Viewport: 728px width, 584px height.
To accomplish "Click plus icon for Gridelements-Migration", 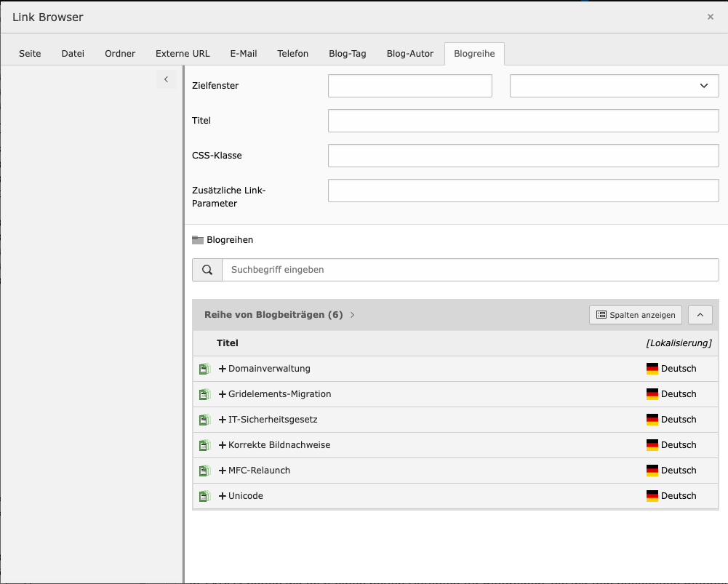I will point(223,394).
